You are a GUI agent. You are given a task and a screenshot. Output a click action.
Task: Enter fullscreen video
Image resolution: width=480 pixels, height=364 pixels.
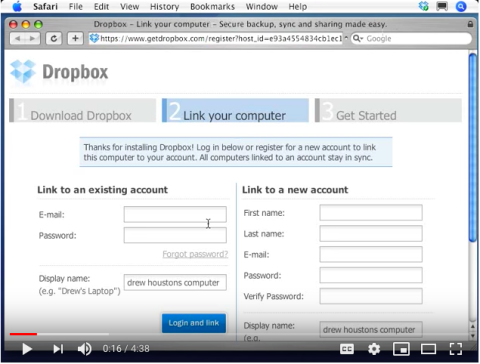click(x=455, y=349)
